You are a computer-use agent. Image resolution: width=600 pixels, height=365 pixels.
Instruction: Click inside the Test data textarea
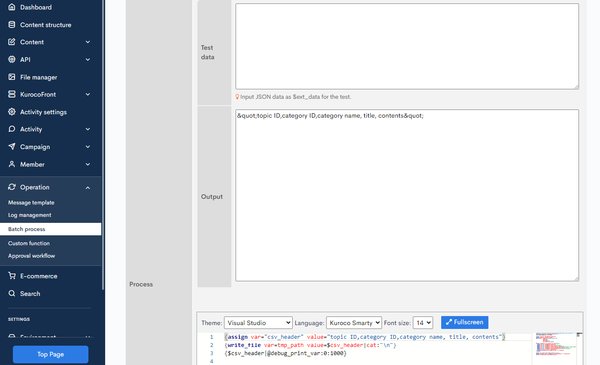pyautogui.click(x=407, y=46)
